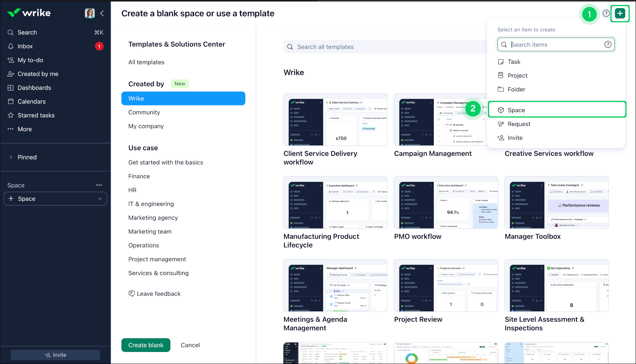Open the Calendars icon
Image resolution: width=636 pixels, height=364 pixels.
click(11, 102)
